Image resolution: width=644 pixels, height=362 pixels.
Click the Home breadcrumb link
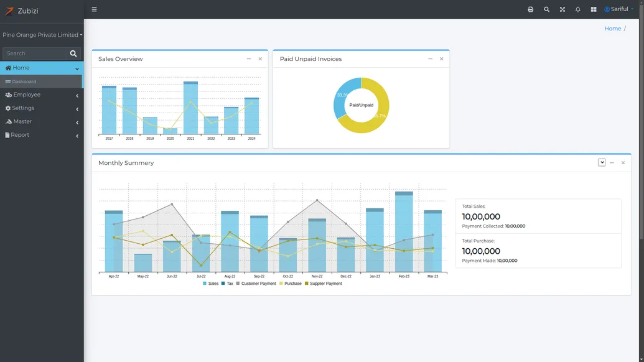coord(612,28)
